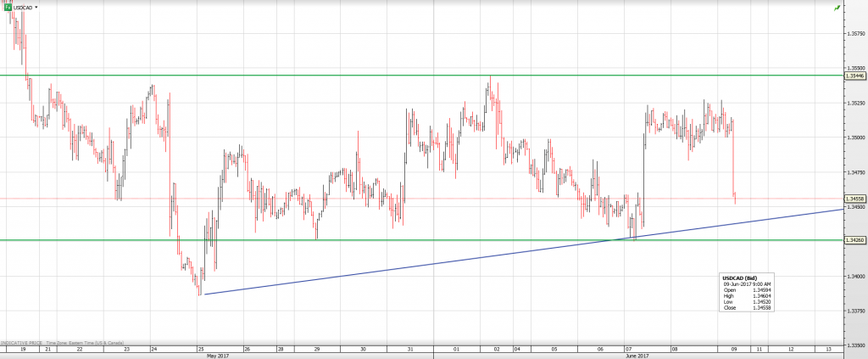Select the 1.34260 support price tag
The width and height of the screenshot is (868, 359).
click(x=855, y=240)
